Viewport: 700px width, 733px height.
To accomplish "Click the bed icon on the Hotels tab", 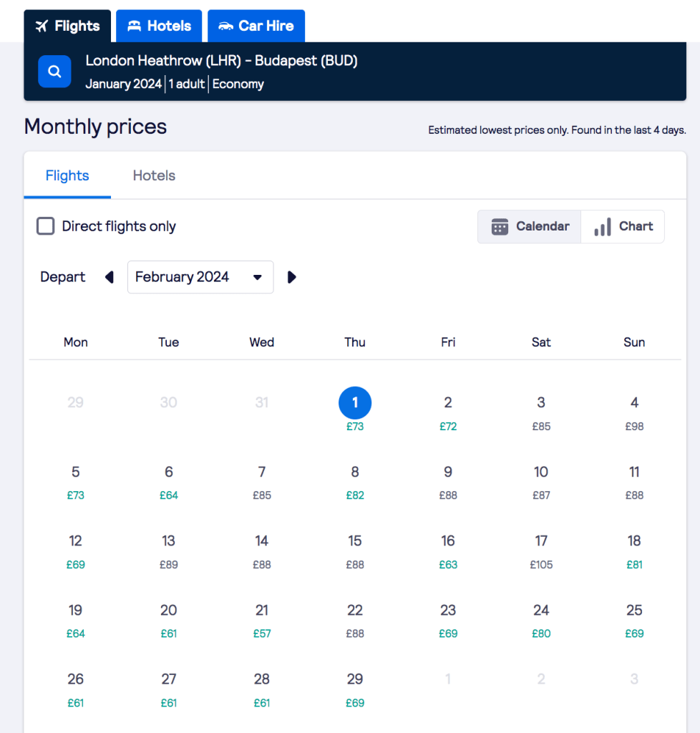I will (135, 26).
